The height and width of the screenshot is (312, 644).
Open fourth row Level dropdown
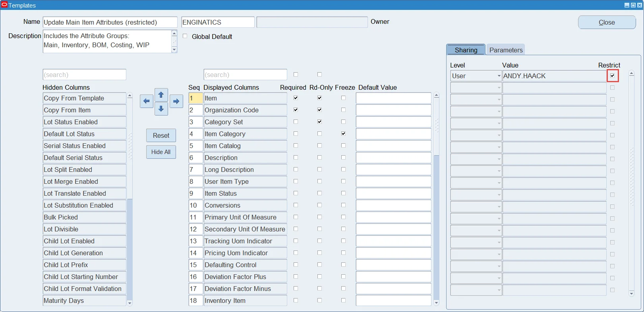(499, 112)
